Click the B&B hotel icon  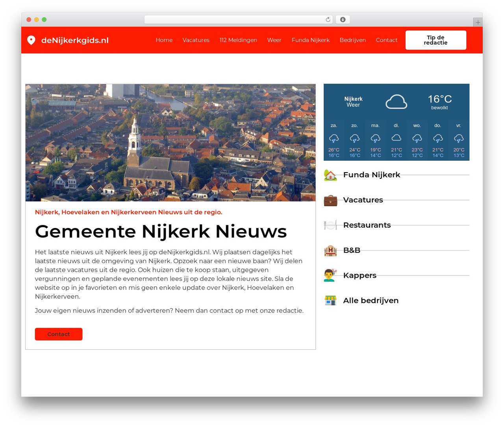click(330, 250)
